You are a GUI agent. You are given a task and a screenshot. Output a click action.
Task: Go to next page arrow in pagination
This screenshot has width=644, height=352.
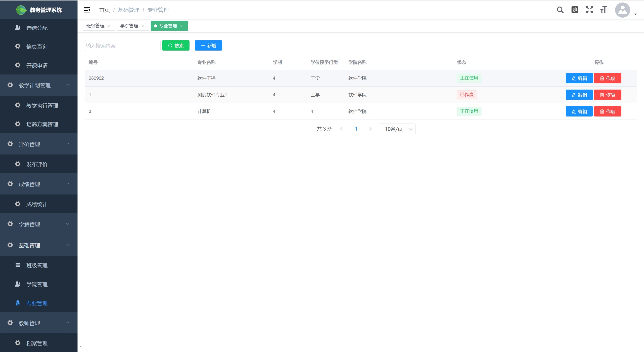pyautogui.click(x=370, y=129)
